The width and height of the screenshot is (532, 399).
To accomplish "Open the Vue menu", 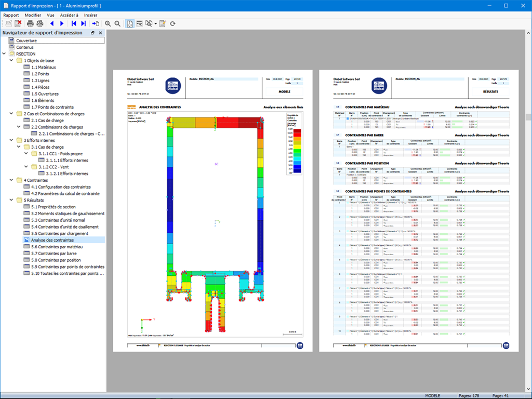I will coord(50,15).
